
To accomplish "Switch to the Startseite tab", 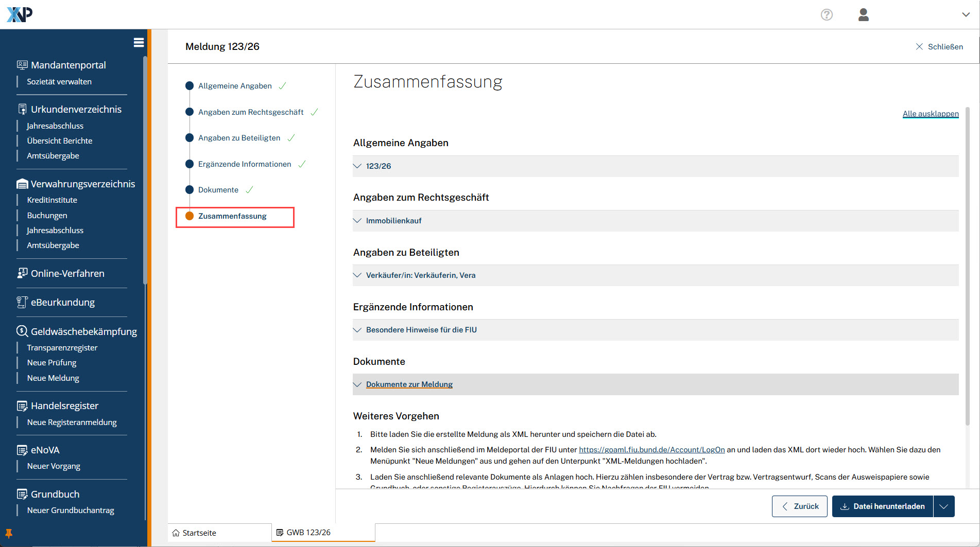I will (x=199, y=533).
